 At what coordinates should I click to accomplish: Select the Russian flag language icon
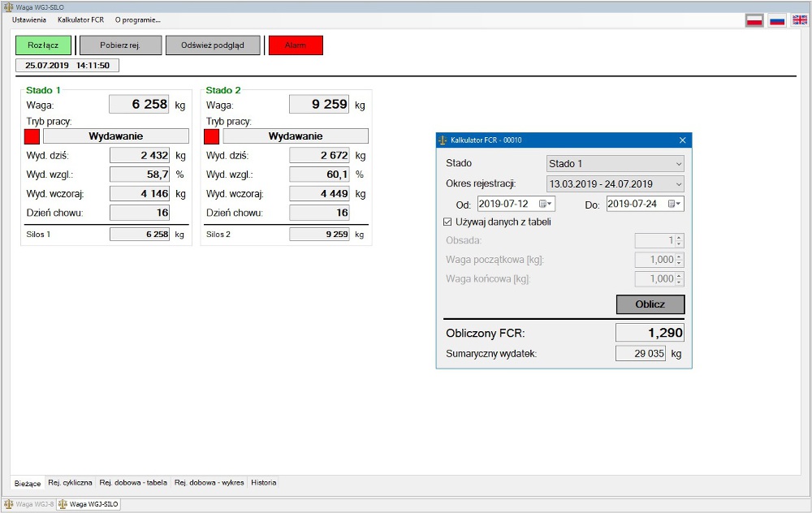pyautogui.click(x=777, y=20)
